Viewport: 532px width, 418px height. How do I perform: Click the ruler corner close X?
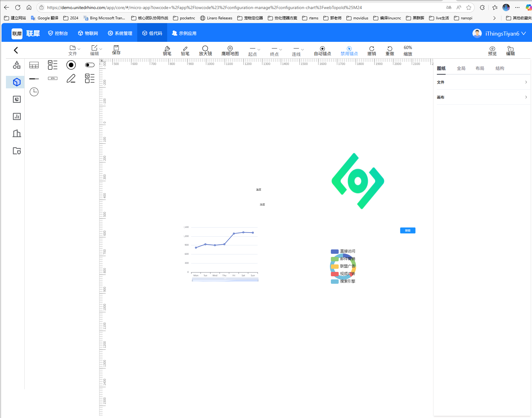pos(101,61)
